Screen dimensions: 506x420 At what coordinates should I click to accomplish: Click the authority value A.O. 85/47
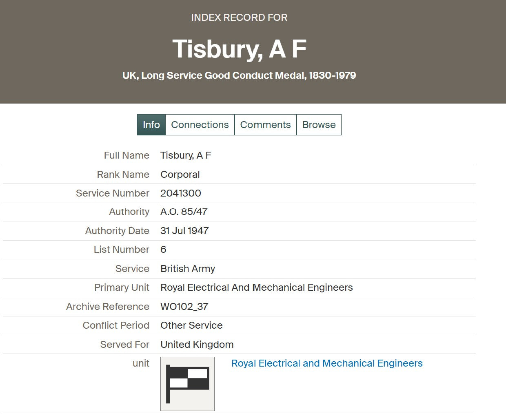pos(184,212)
